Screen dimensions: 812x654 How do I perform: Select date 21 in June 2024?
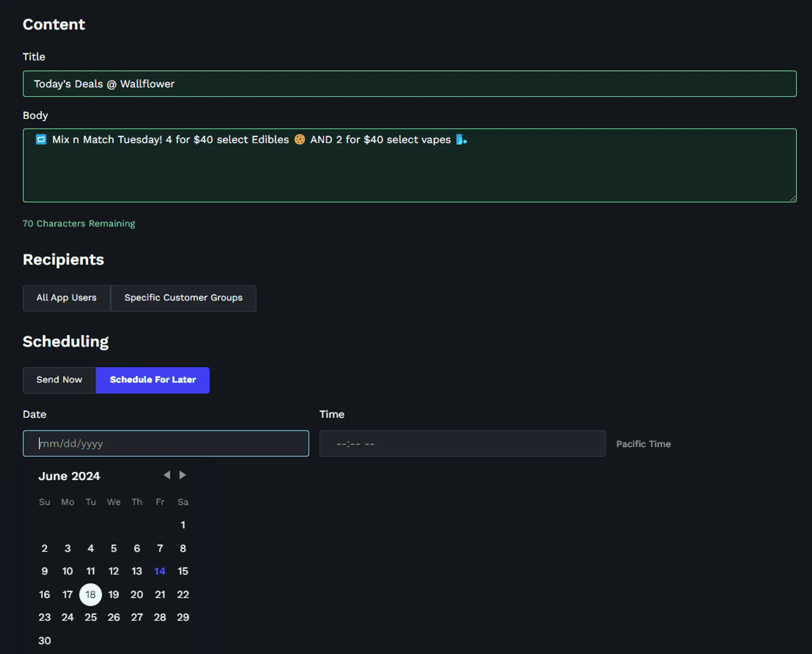(160, 595)
